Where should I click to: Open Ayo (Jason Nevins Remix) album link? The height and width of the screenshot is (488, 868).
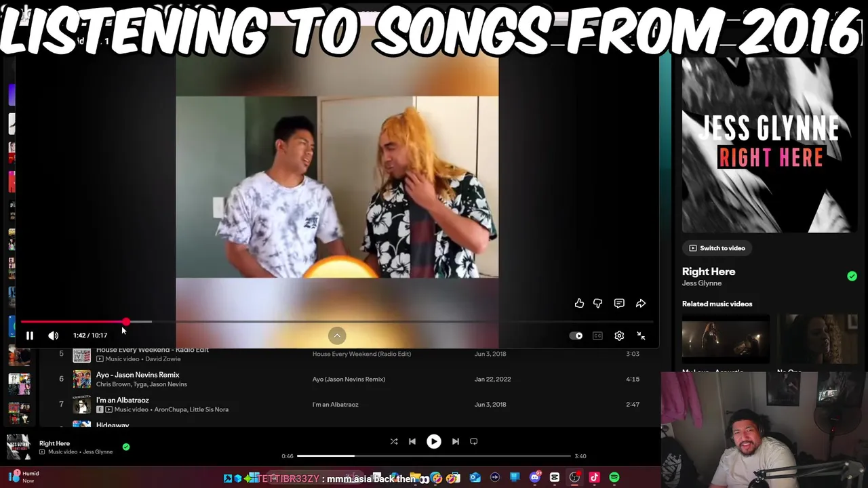pos(349,379)
